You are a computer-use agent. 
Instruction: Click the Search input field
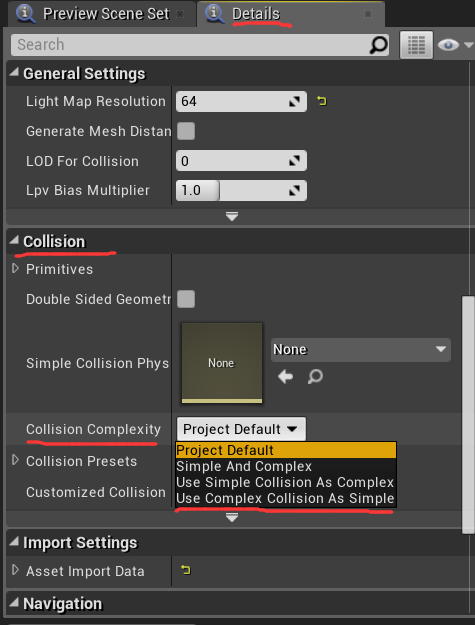(191, 45)
